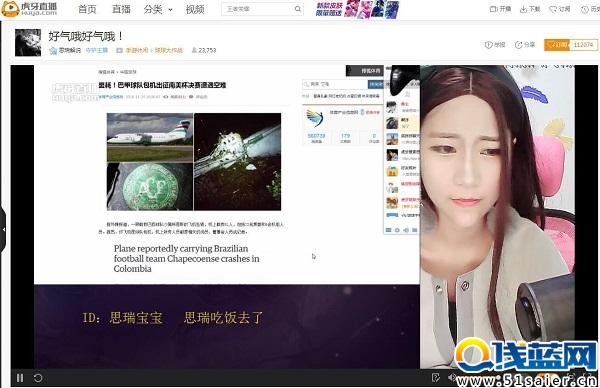Screen dimensions: 600x388
Task: Pause the live video playback
Action: pos(20,378)
